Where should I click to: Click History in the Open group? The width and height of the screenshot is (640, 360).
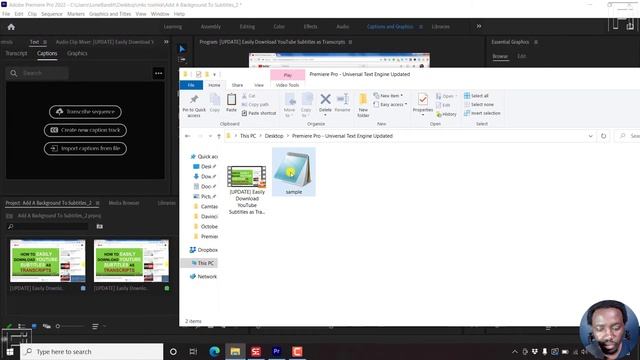(x=446, y=114)
